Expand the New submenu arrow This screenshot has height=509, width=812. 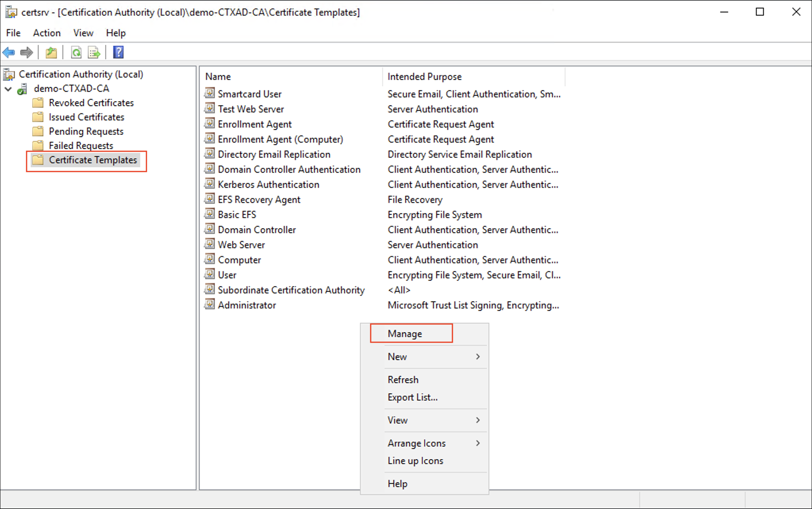[x=478, y=357]
